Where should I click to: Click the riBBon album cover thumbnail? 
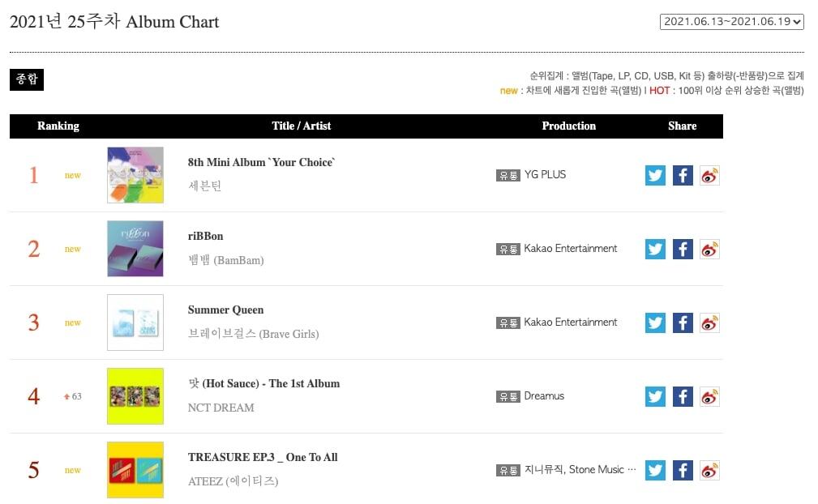[135, 249]
